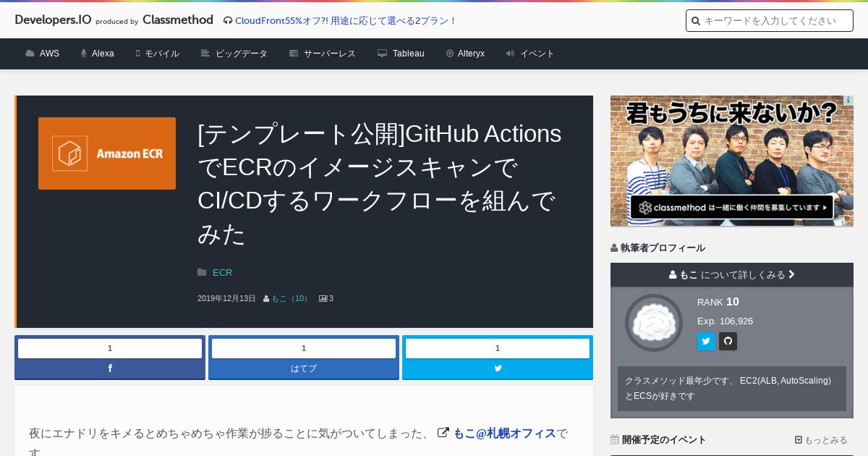Click the calendar icon beside 開催予定のイベント
Screen dimensions: 868x456
615,439
